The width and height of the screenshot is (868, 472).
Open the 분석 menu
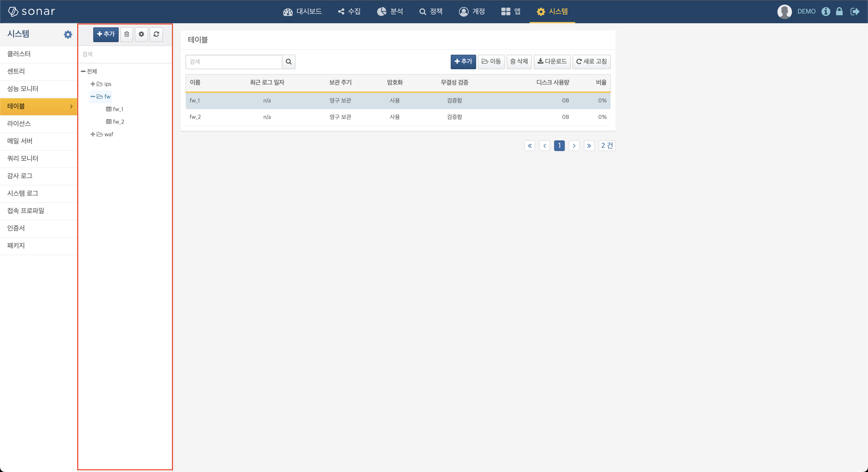390,11
